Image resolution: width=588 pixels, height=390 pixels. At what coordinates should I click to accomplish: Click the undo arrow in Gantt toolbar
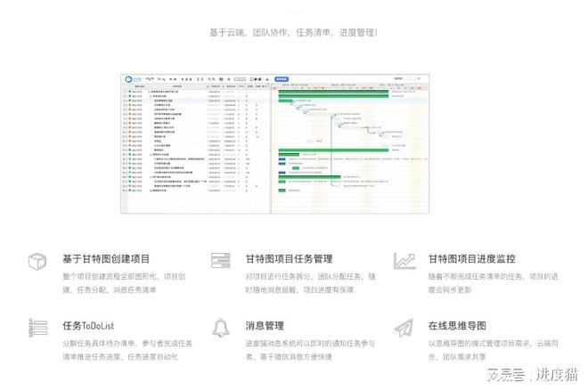pos(148,79)
